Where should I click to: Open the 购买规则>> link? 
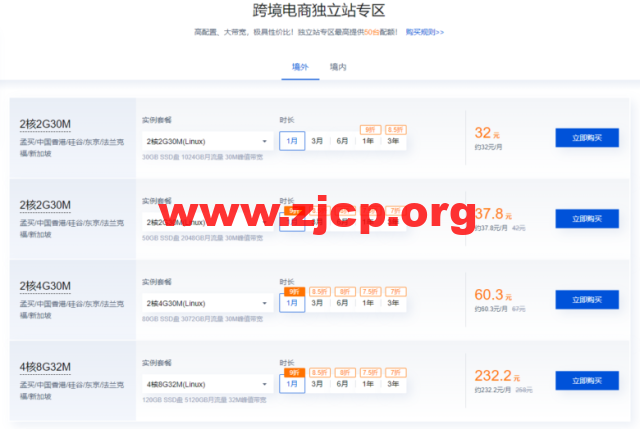424,32
